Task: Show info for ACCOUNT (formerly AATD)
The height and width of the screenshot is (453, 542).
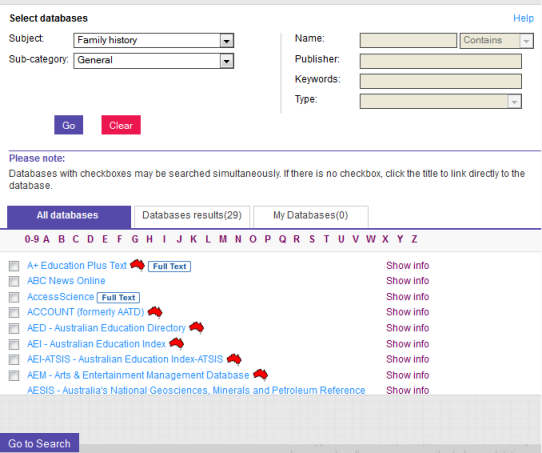Action: point(408,312)
